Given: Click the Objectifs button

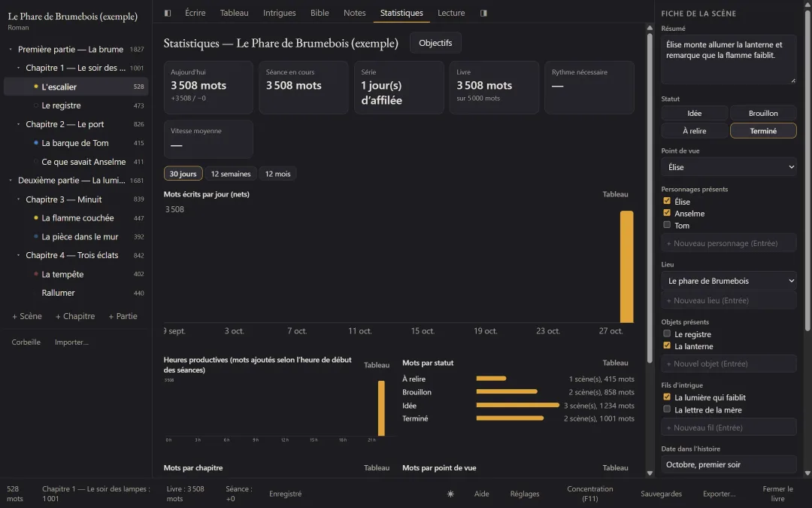Looking at the screenshot, I should [x=435, y=43].
